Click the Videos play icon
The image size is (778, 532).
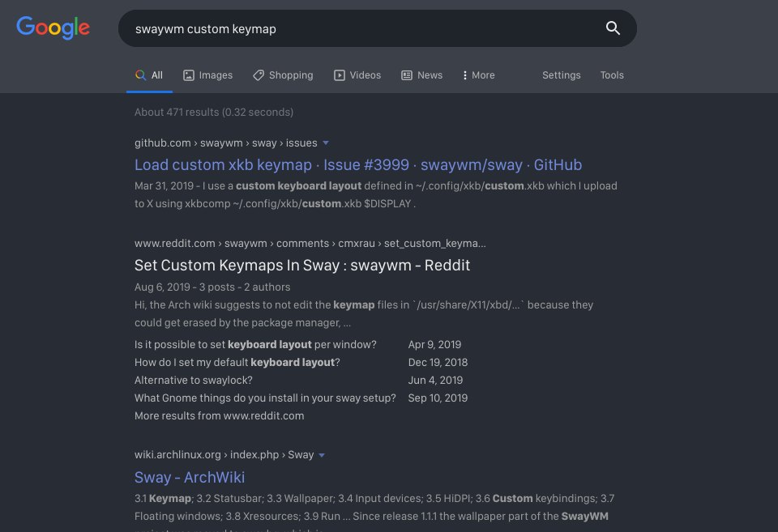[x=340, y=75]
